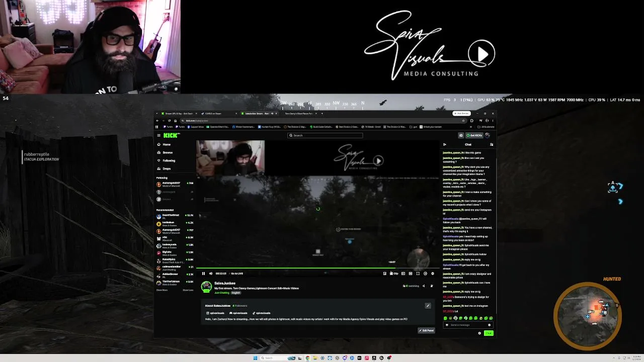The width and height of the screenshot is (644, 362).
Task: Open the spivavisuals Instagram link
Action: 215,313
